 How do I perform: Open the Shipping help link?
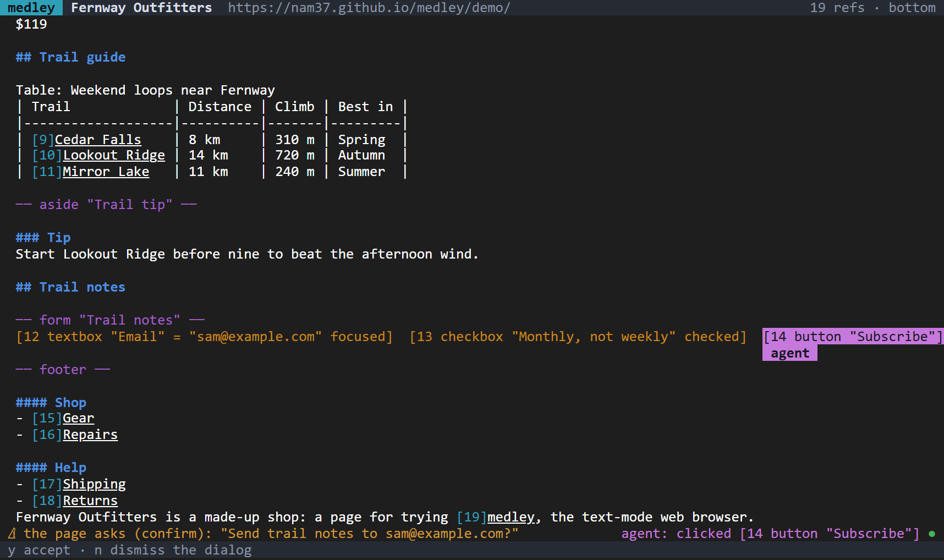(94, 485)
